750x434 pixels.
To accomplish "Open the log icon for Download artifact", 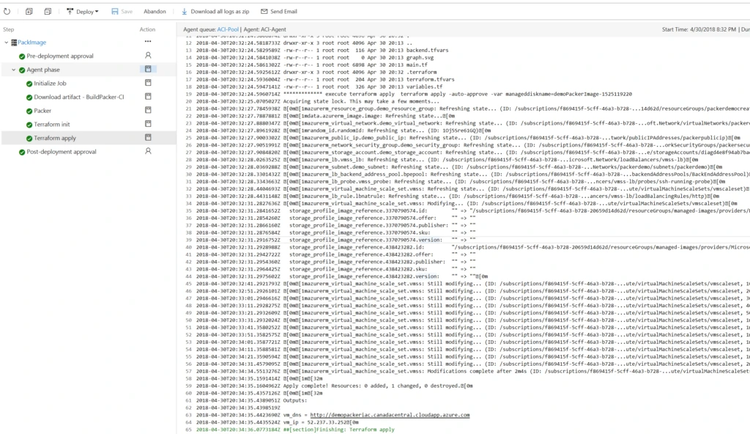I will [x=148, y=97].
